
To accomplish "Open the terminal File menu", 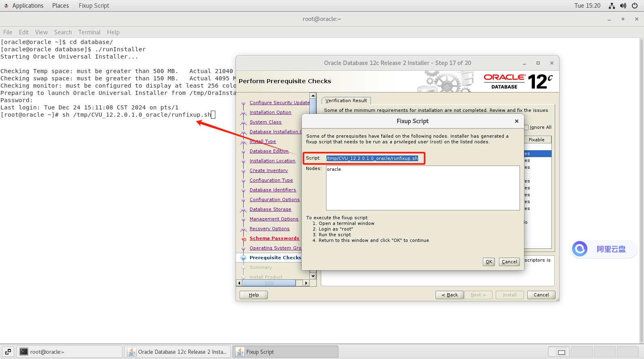I will tap(8, 32).
